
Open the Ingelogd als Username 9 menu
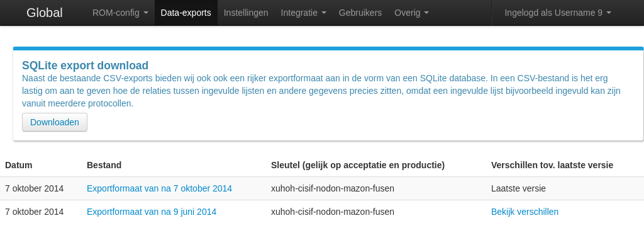[x=557, y=13]
